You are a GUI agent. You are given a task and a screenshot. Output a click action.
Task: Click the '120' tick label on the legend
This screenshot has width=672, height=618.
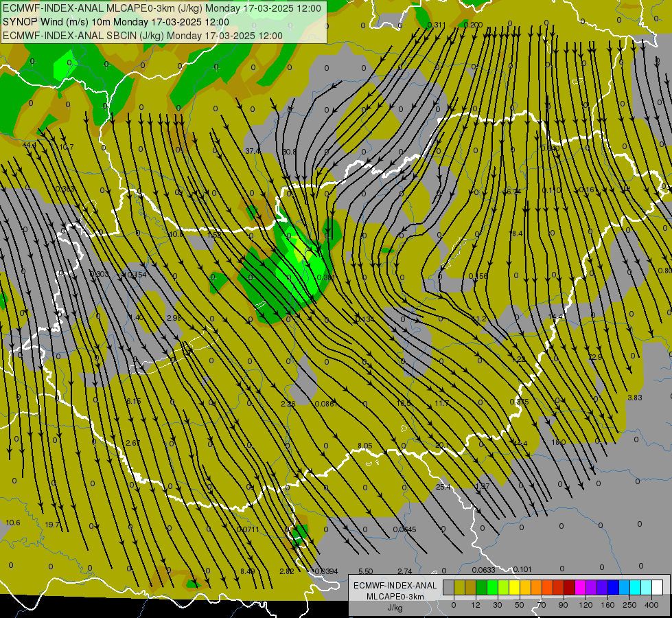coord(586,605)
